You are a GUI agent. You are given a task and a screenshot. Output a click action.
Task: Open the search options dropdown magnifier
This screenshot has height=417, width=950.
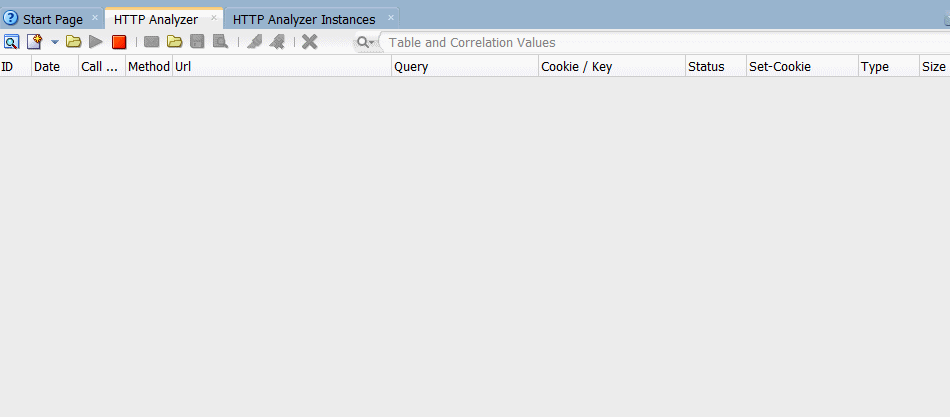(x=365, y=42)
